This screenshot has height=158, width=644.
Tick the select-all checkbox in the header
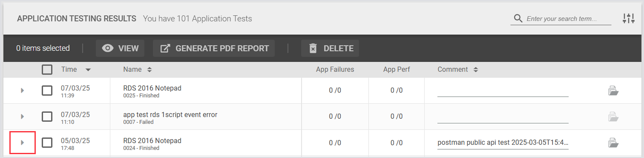pyautogui.click(x=47, y=70)
